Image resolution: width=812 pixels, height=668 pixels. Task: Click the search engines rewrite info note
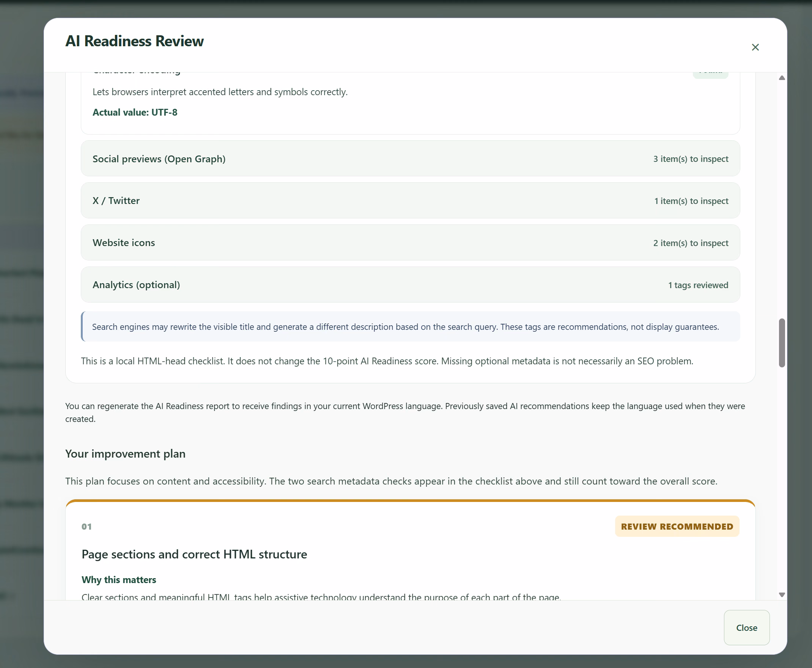[x=411, y=327]
